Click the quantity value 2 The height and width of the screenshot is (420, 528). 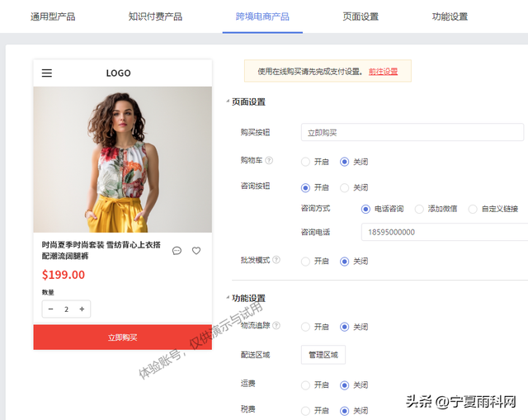point(66,309)
